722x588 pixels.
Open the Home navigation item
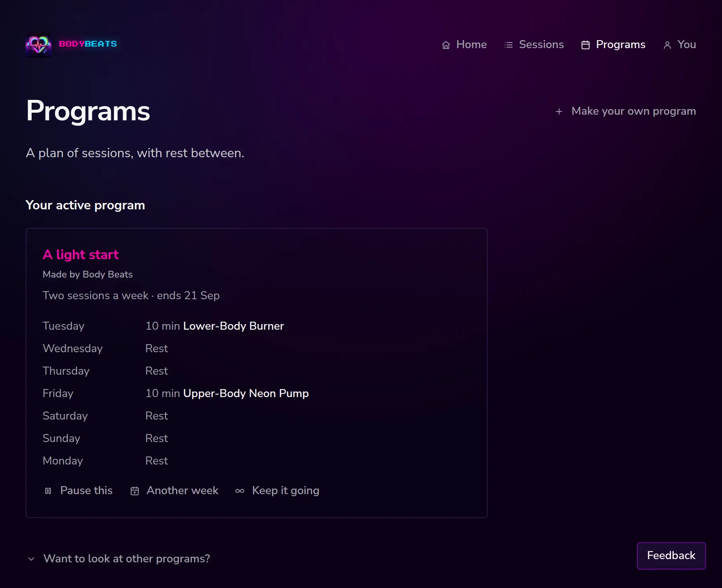point(464,45)
